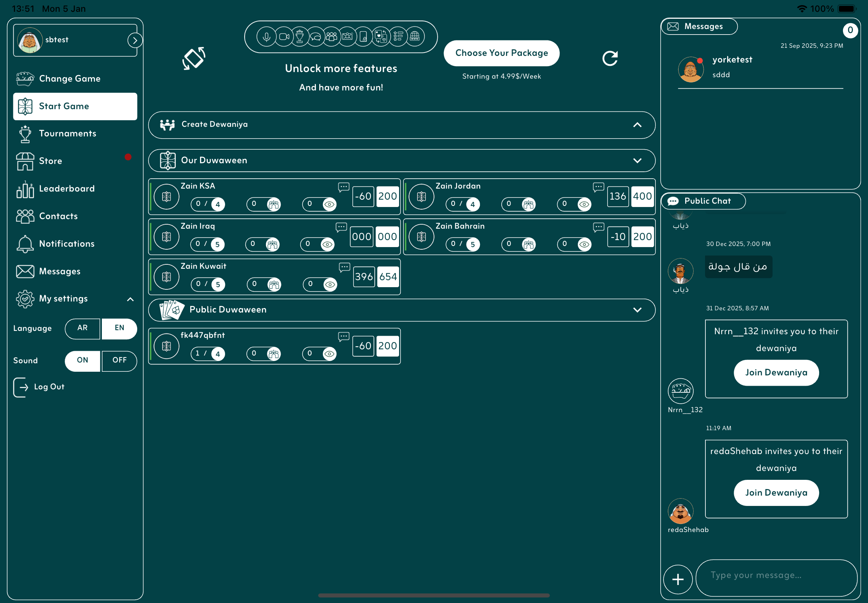This screenshot has height=603, width=868.
Task: Collapse the Create Dewaniya section
Action: click(x=637, y=125)
